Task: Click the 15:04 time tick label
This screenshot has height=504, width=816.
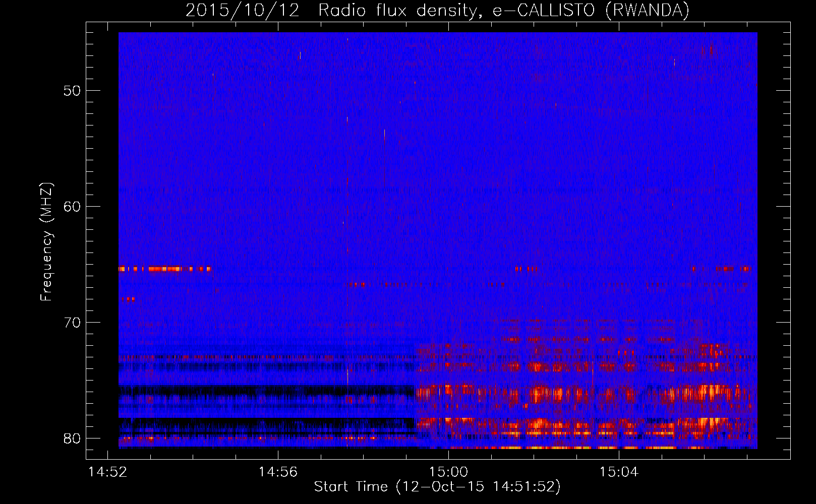Action: click(x=619, y=472)
